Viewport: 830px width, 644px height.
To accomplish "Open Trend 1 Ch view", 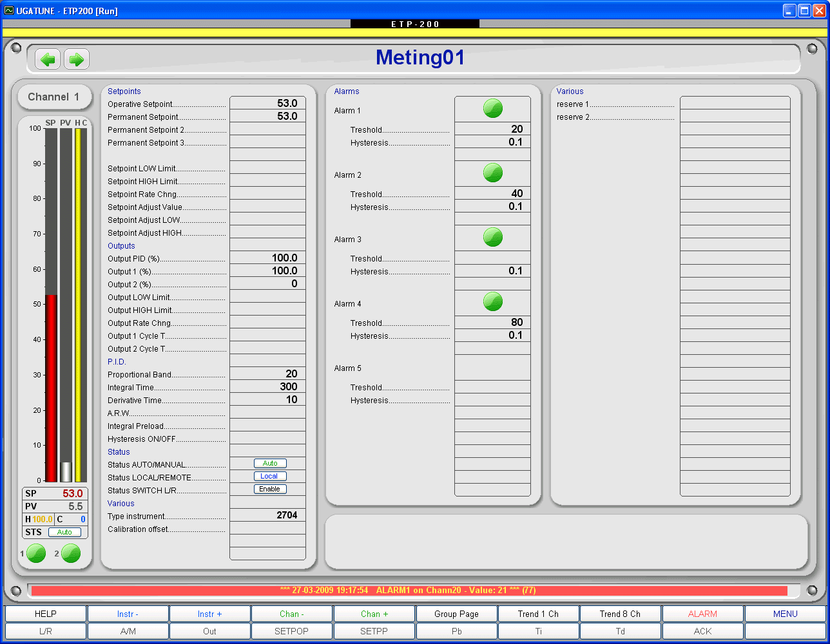I will tap(539, 614).
